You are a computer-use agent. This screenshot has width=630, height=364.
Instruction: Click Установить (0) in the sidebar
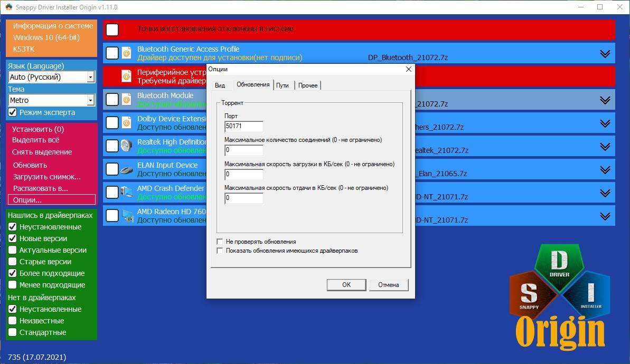tap(38, 129)
